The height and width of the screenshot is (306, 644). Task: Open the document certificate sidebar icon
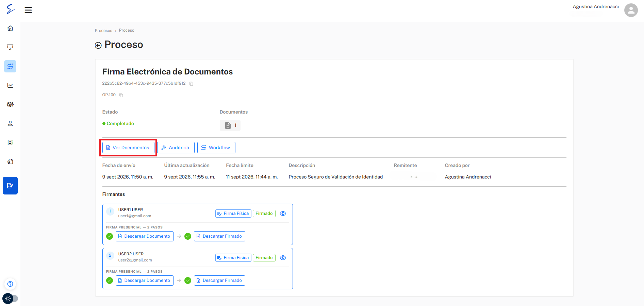(10, 161)
